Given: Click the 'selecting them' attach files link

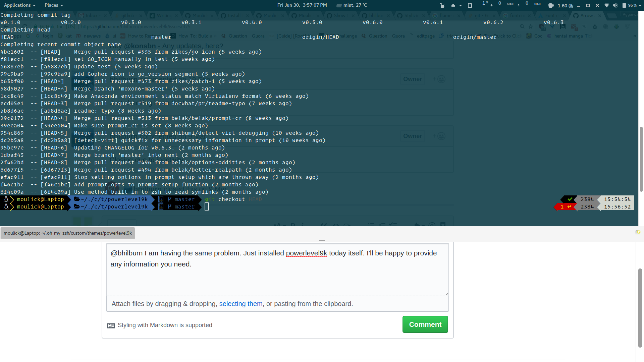Looking at the screenshot, I should click(x=240, y=304).
